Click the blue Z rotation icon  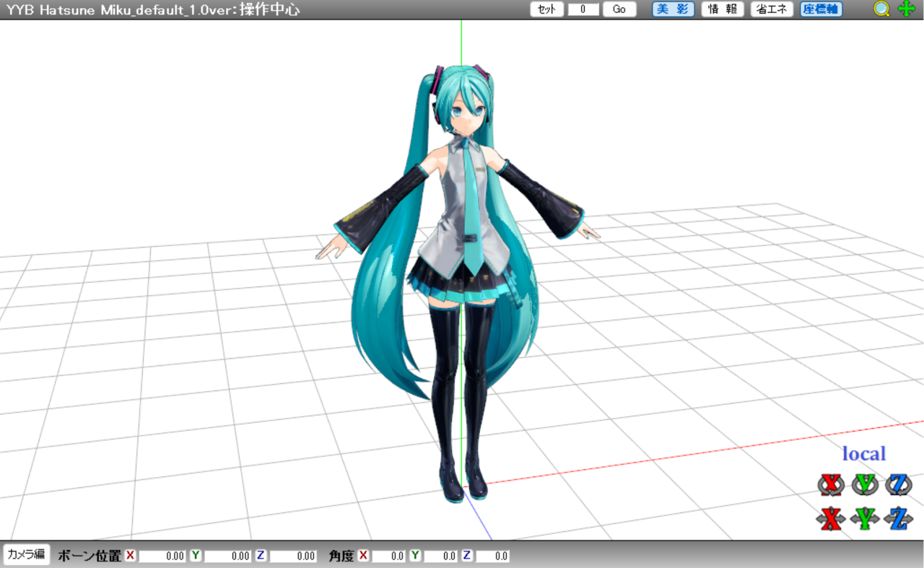899,485
